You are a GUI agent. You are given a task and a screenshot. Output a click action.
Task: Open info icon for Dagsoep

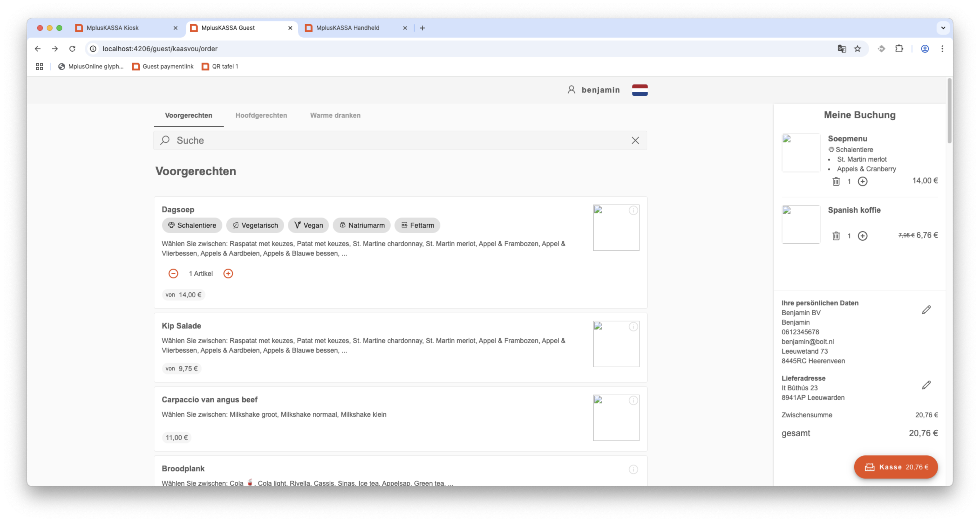point(633,210)
